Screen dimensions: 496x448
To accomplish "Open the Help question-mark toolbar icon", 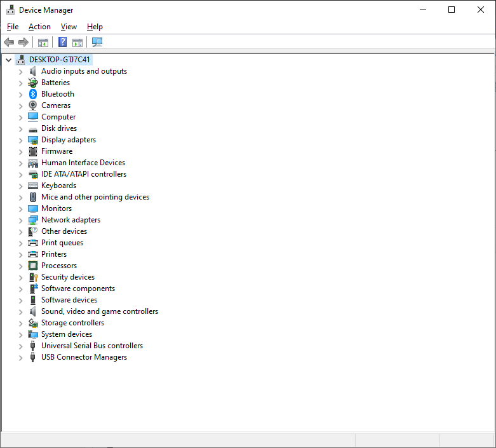I will coord(63,42).
